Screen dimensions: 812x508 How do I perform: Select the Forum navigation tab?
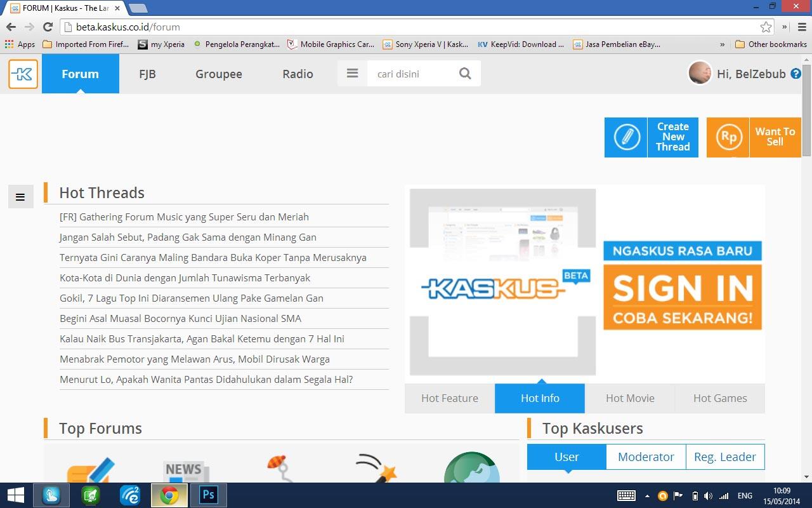80,74
